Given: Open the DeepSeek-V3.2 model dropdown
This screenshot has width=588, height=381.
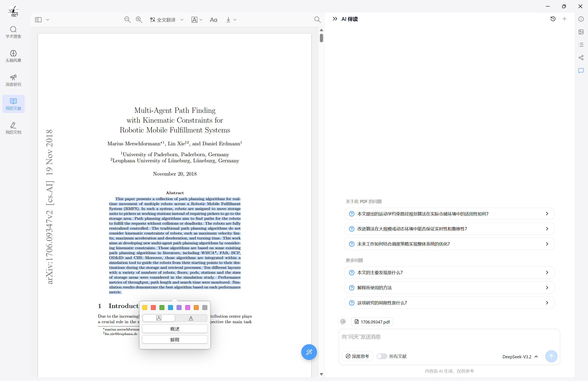Looking at the screenshot, I should [x=520, y=356].
